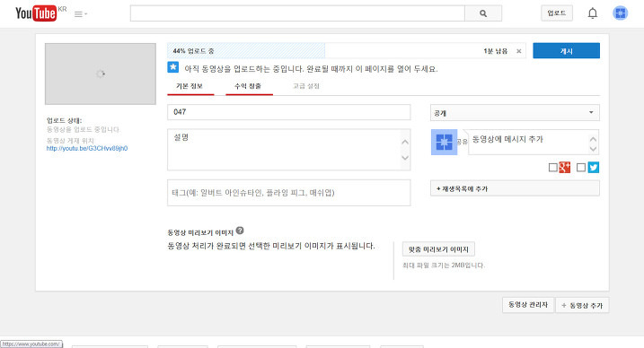The image size is (644, 348).
Task: Click the 업로드 button in header
Action: (557, 13)
